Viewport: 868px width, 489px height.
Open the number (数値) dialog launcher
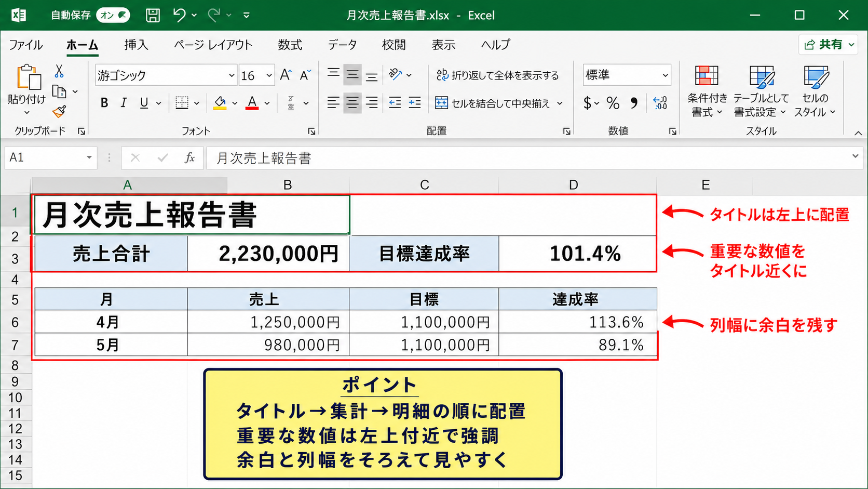point(673,131)
